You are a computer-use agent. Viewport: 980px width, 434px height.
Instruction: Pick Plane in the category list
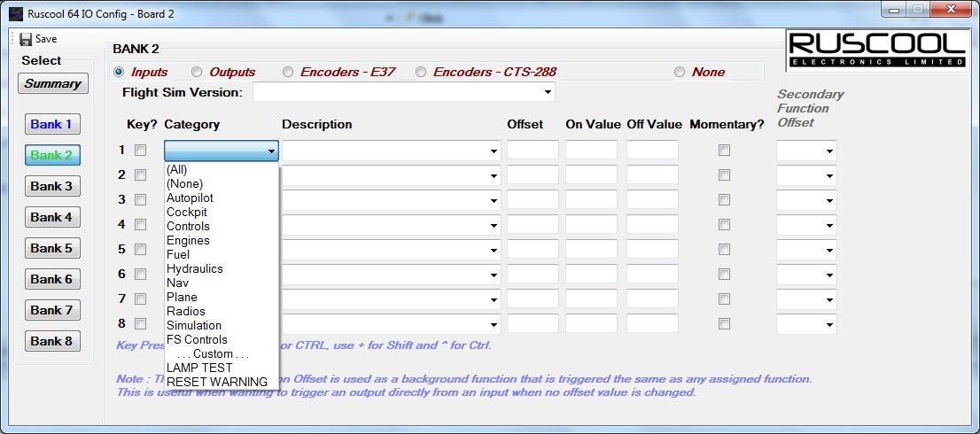[222, 298]
